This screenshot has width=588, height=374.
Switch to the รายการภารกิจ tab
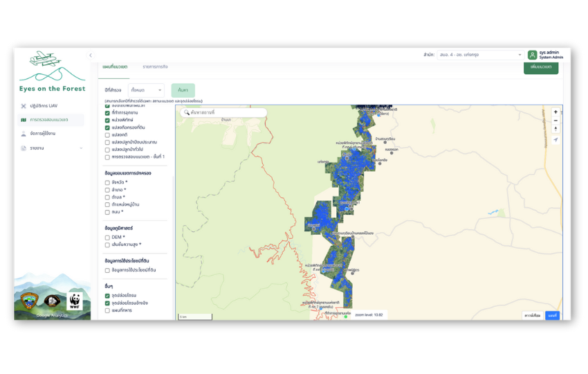pos(156,67)
